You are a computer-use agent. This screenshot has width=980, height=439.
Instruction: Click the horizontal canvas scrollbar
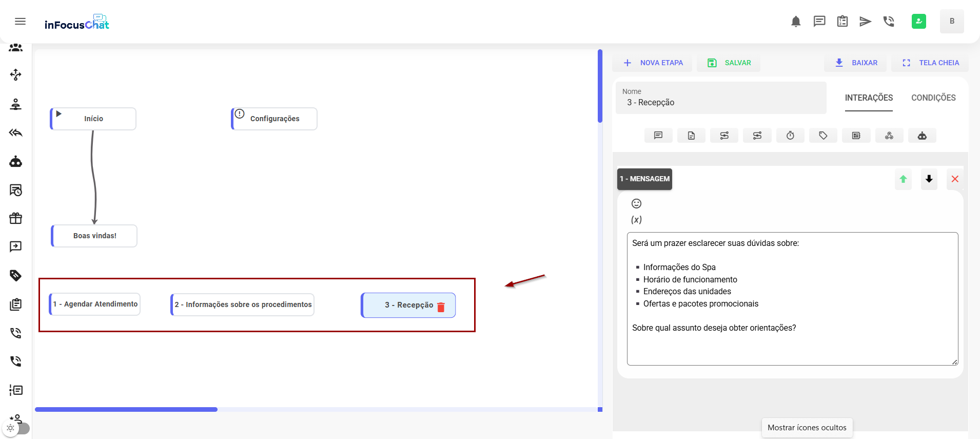click(x=126, y=409)
